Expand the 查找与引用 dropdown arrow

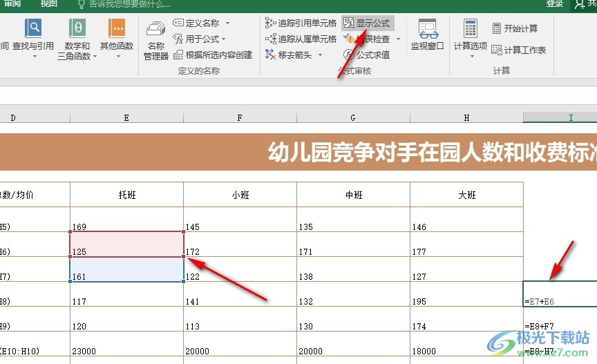pyautogui.click(x=35, y=57)
